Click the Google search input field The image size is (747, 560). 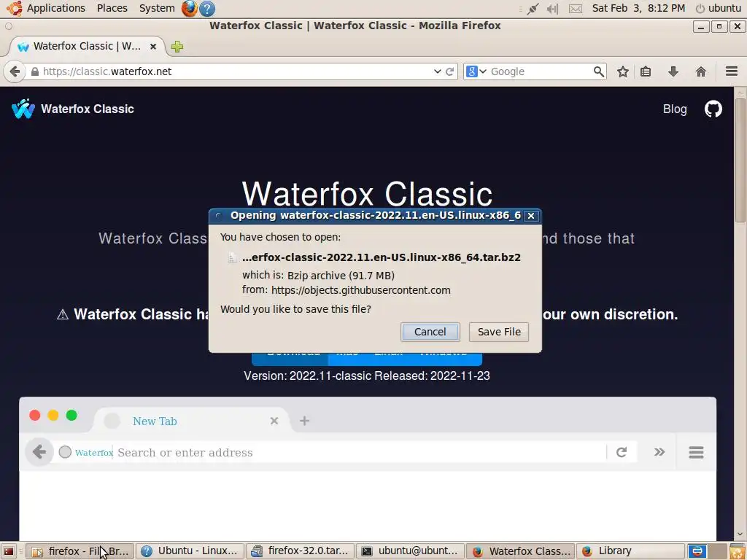click(x=541, y=72)
